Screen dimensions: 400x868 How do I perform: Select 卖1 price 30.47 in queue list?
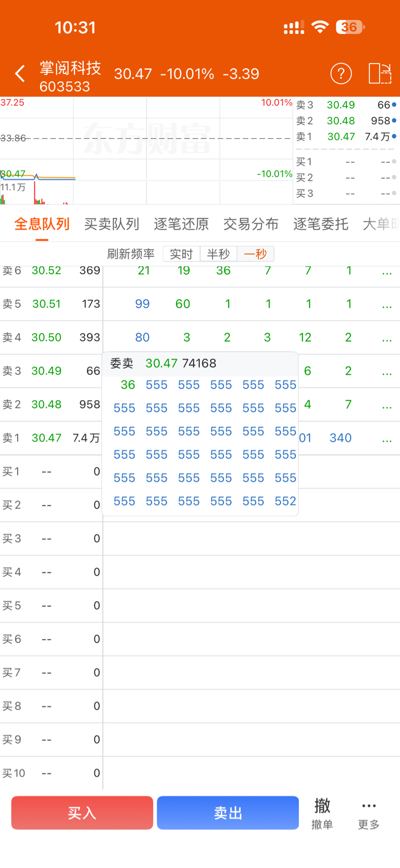(46, 438)
